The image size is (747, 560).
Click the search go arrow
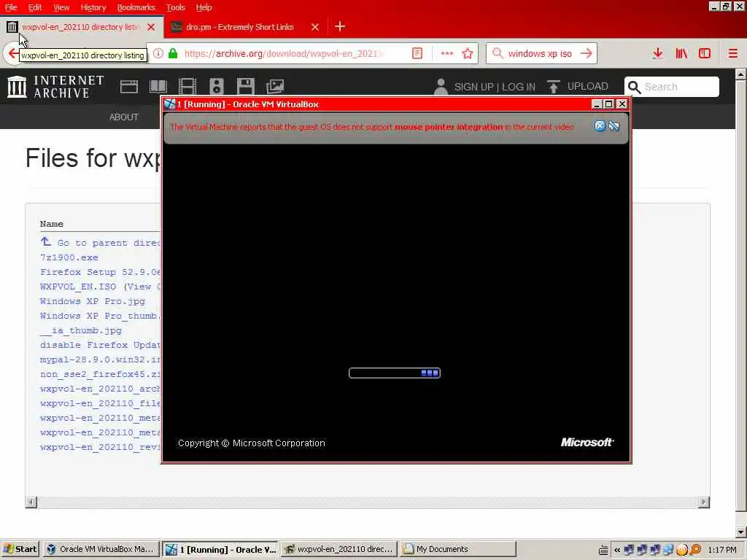point(586,53)
